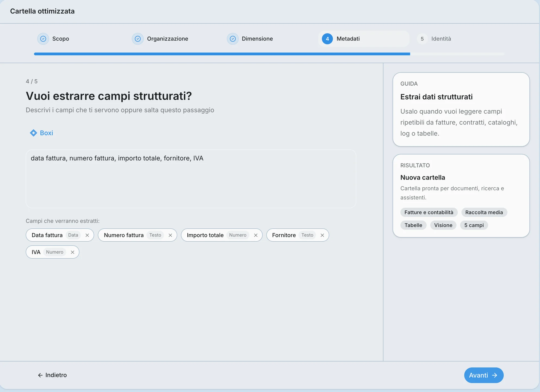Open the Testo type badge on Numero fattura
The width and height of the screenshot is (540, 392).
155,235
